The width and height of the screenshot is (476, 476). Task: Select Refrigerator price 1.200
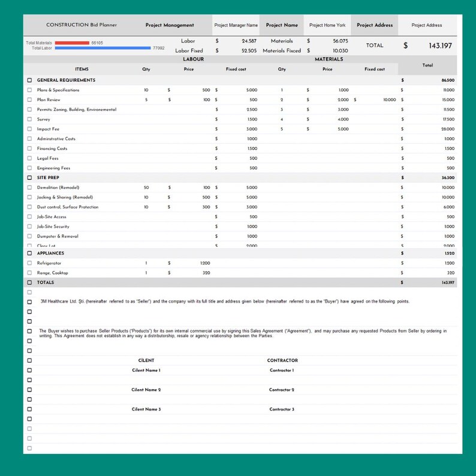pos(205,263)
